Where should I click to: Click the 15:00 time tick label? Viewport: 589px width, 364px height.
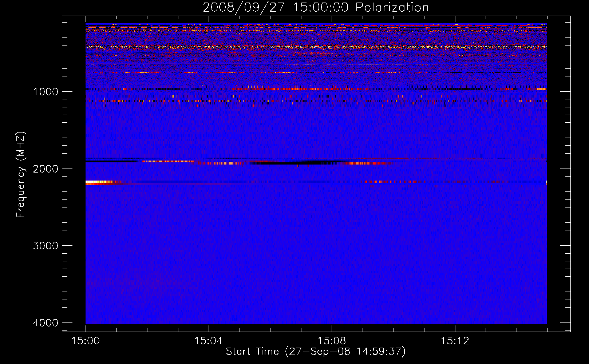(86, 341)
